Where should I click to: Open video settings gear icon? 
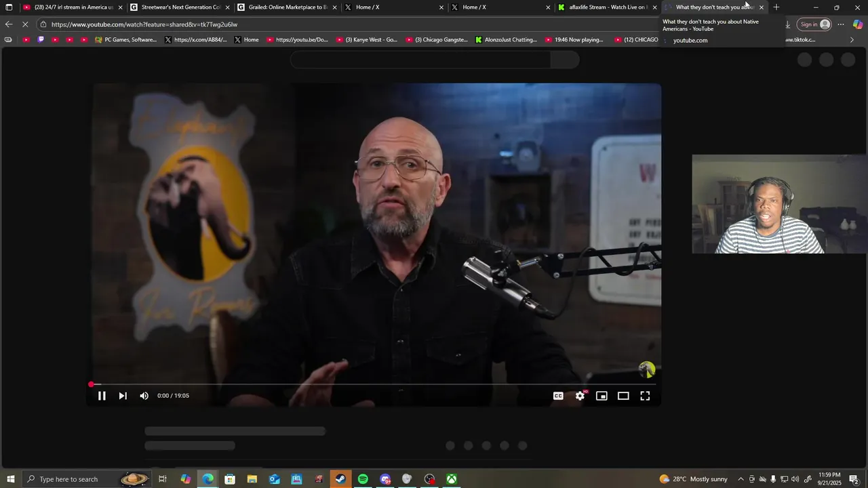click(580, 396)
